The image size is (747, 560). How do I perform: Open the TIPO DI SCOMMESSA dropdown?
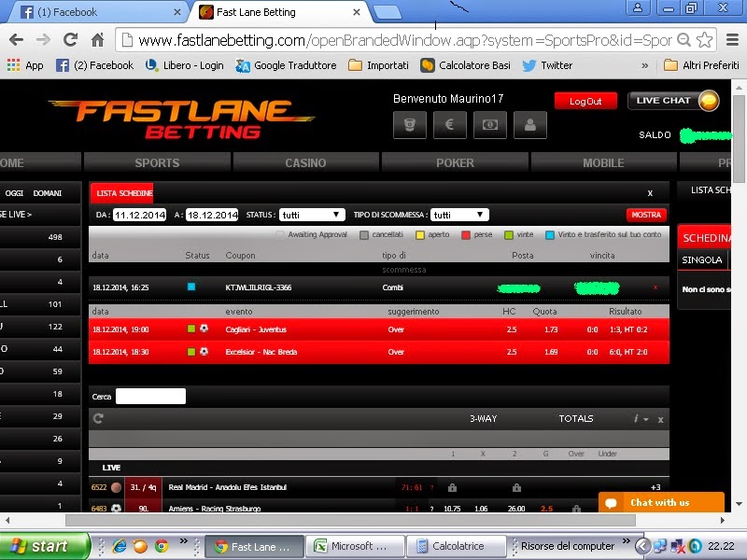point(459,215)
